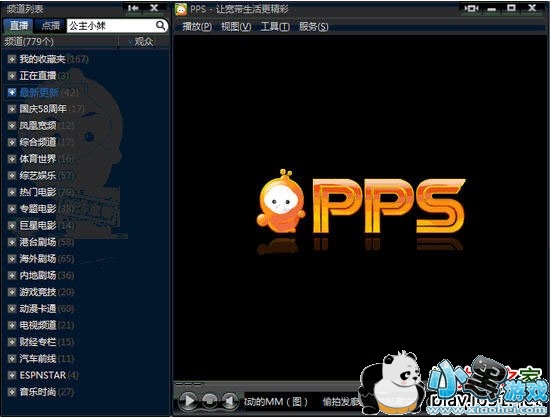The image size is (550, 418).
Task: Expand the 综艺娱乐 category
Action: click(x=12, y=175)
